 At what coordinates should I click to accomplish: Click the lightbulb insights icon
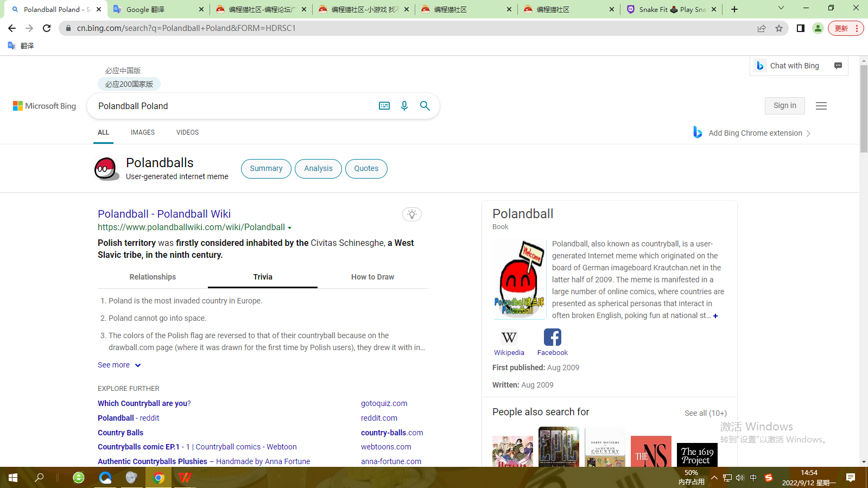click(x=412, y=214)
